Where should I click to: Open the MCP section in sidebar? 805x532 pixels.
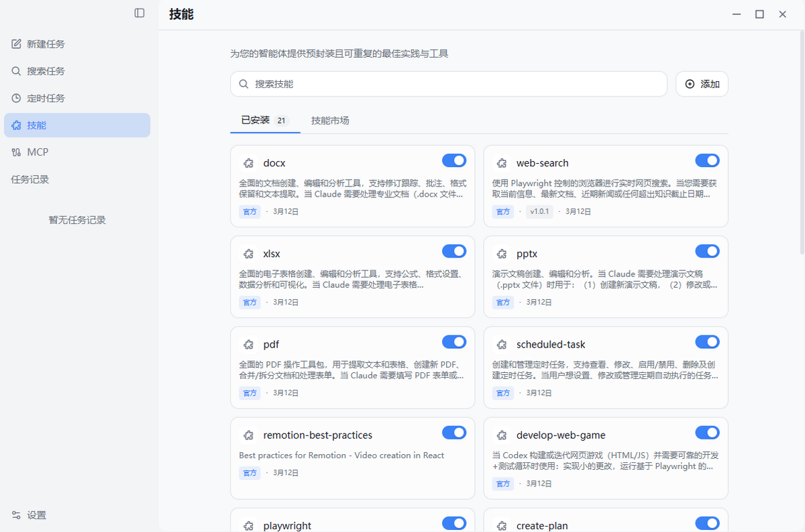(x=38, y=152)
